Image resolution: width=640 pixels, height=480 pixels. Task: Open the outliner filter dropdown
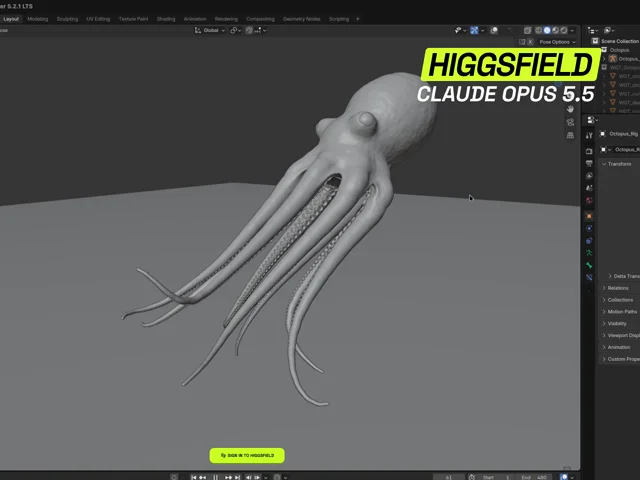609,30
